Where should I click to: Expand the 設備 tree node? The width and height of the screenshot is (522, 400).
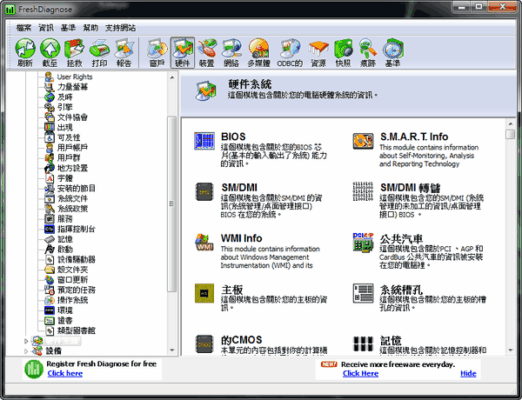pos(26,351)
